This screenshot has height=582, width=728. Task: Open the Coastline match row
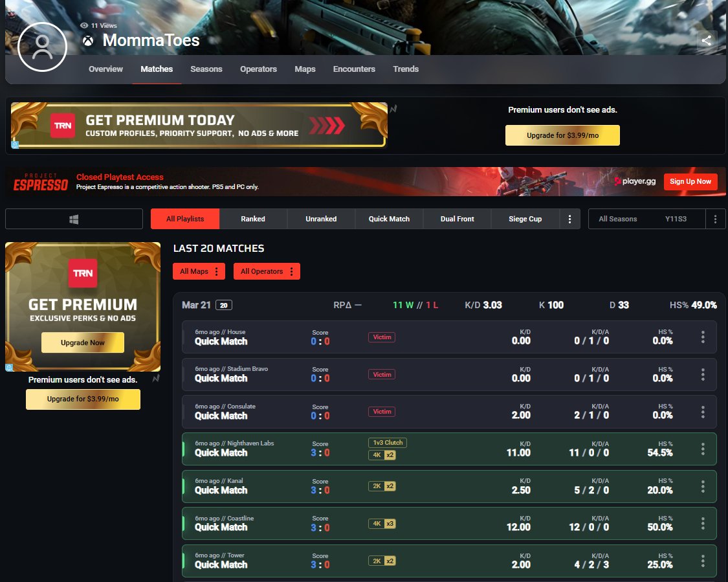tap(449, 524)
